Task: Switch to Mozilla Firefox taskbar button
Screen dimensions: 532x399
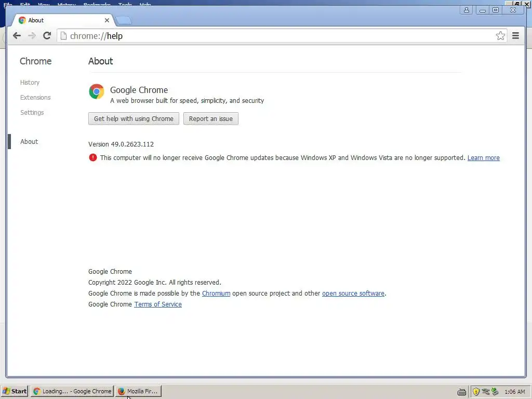Action: click(x=138, y=391)
